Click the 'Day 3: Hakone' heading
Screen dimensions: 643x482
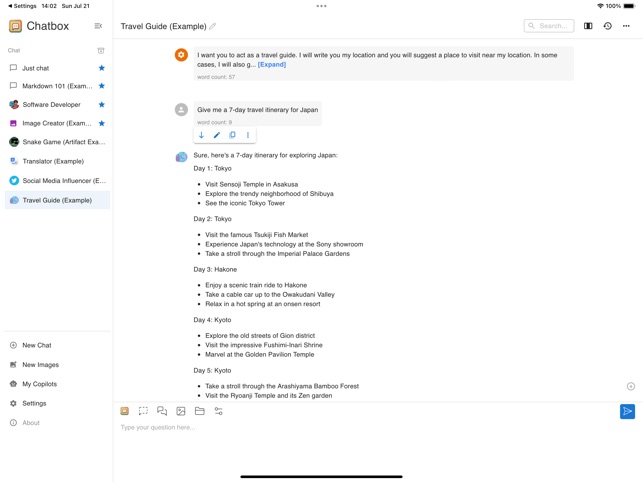pyautogui.click(x=215, y=270)
